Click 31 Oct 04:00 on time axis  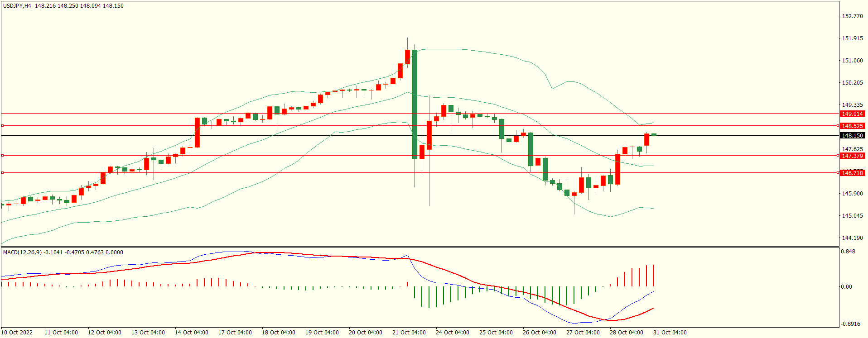[670, 333]
